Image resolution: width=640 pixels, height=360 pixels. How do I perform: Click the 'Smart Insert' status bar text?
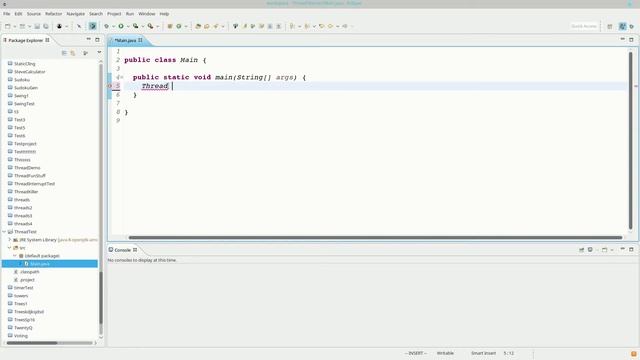[x=483, y=353]
